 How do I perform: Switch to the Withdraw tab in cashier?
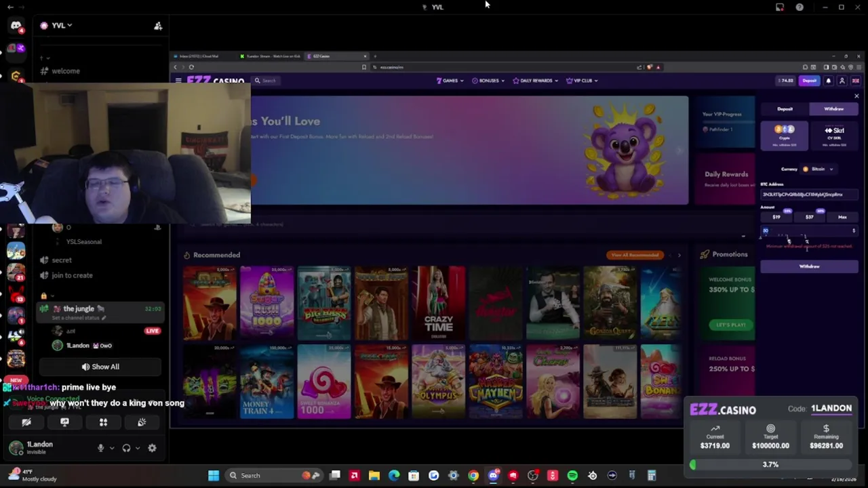(x=833, y=109)
